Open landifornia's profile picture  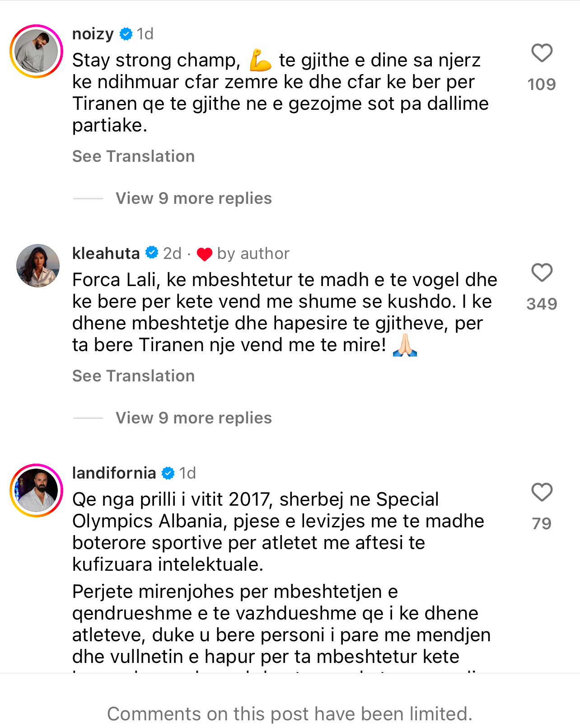tap(37, 490)
